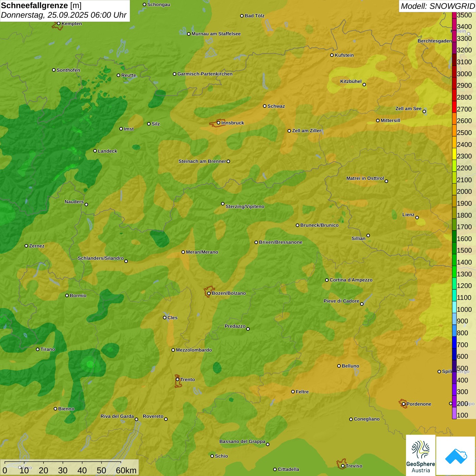
Task: Select the 1500 green legend entry
Action: [x=464, y=251]
